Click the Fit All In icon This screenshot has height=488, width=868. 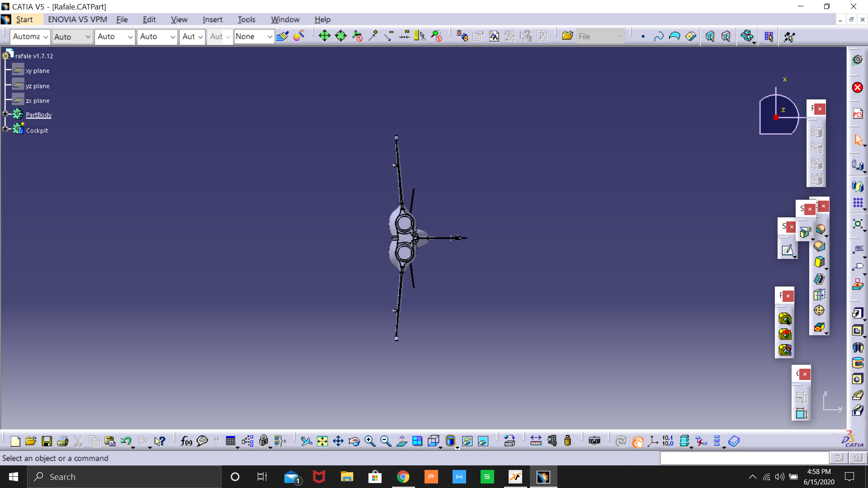pyautogui.click(x=322, y=441)
